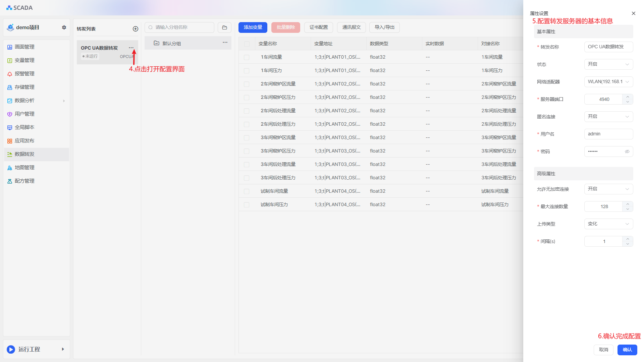Open the 上传类型 dropdown showing 变化

[608, 224]
